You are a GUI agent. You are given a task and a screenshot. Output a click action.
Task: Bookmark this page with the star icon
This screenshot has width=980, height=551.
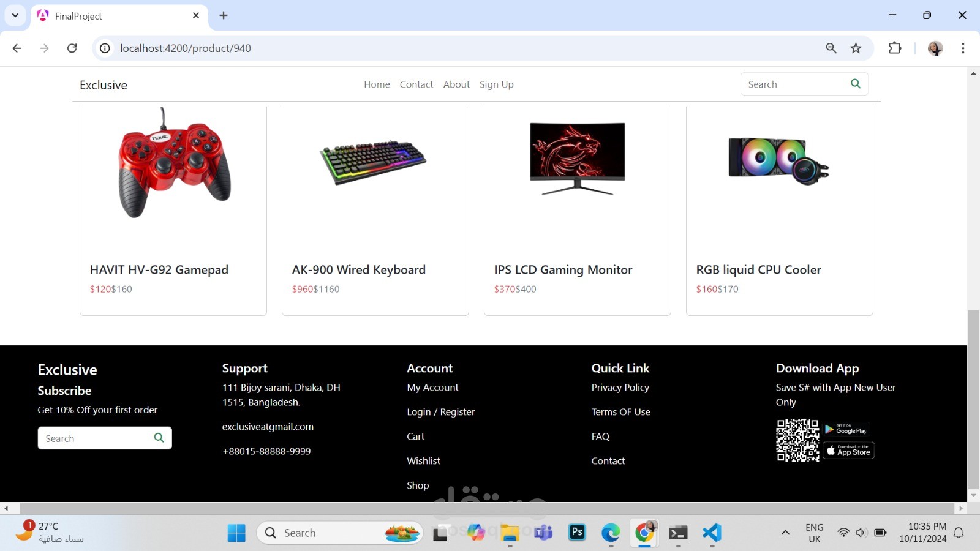(856, 48)
